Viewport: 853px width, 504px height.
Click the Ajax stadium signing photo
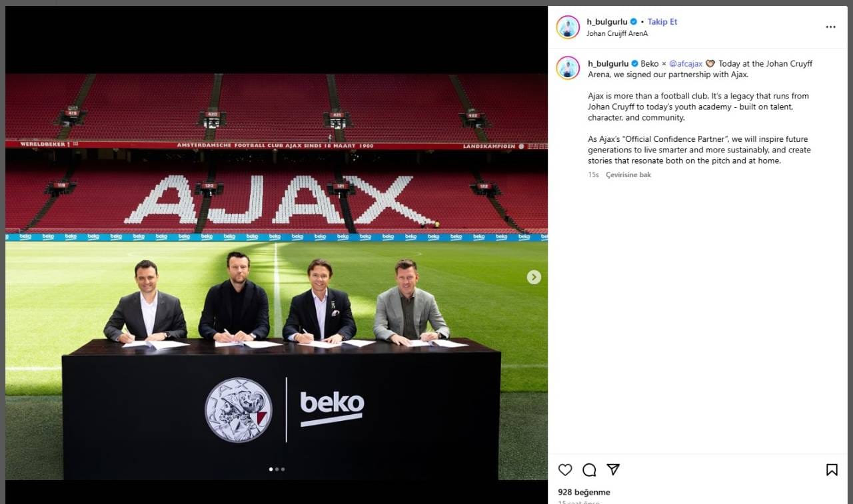point(277,276)
